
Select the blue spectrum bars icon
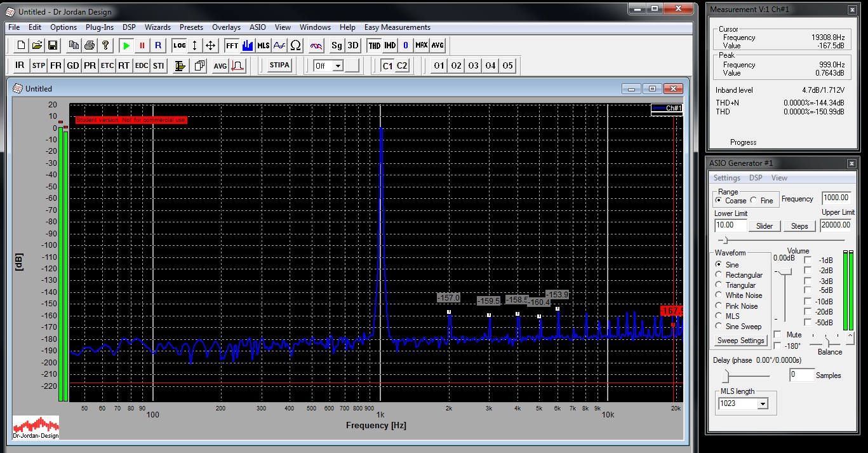[248, 45]
